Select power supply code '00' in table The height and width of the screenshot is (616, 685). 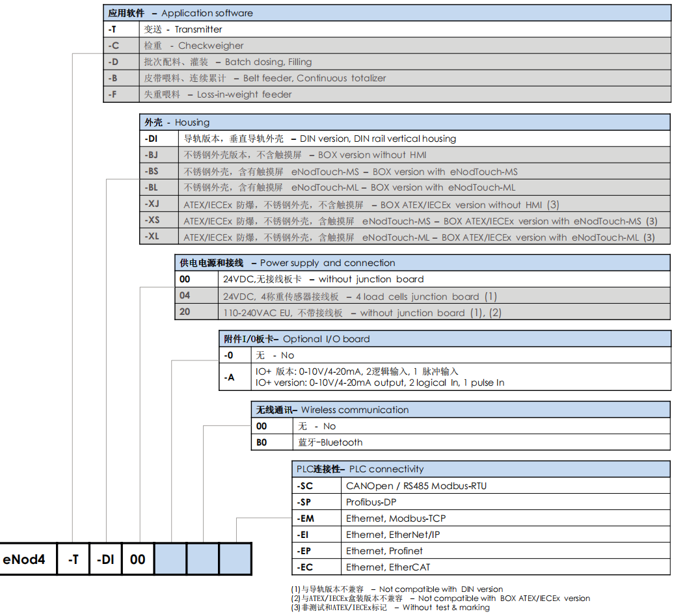(x=196, y=279)
